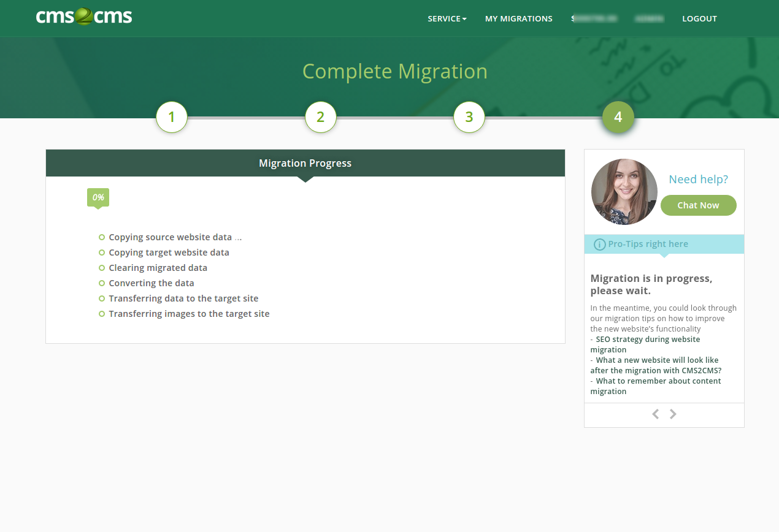
Task: Click Migration is in progress heading
Action: 651,284
